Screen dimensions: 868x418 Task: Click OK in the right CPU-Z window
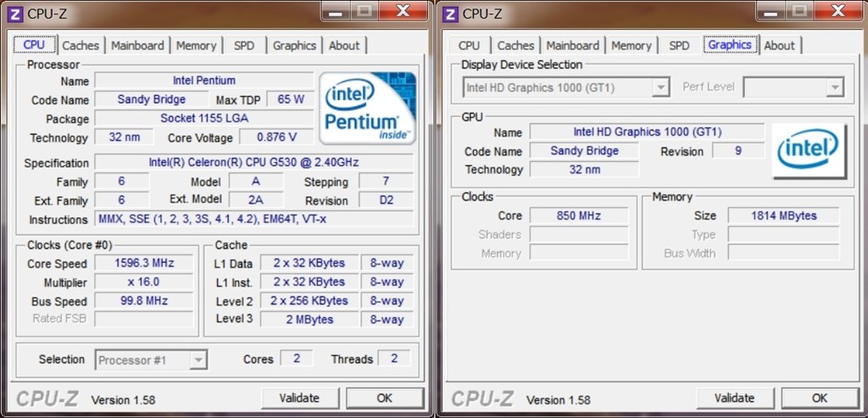[x=820, y=398]
